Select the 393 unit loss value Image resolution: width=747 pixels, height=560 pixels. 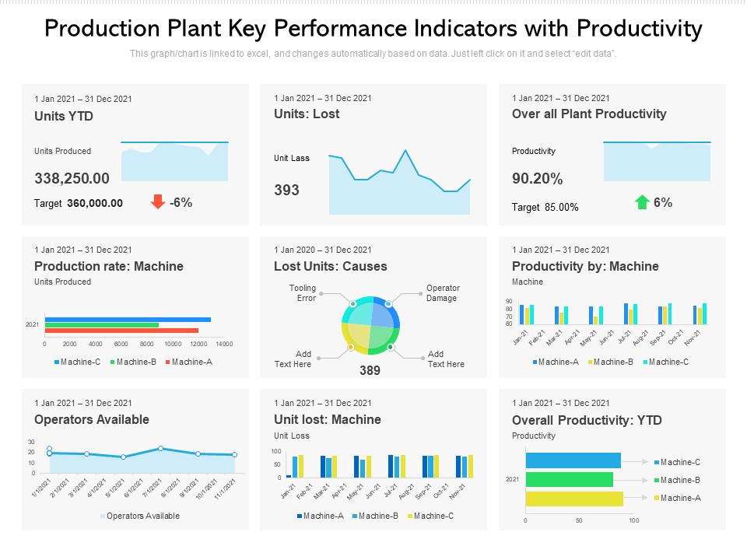click(286, 190)
